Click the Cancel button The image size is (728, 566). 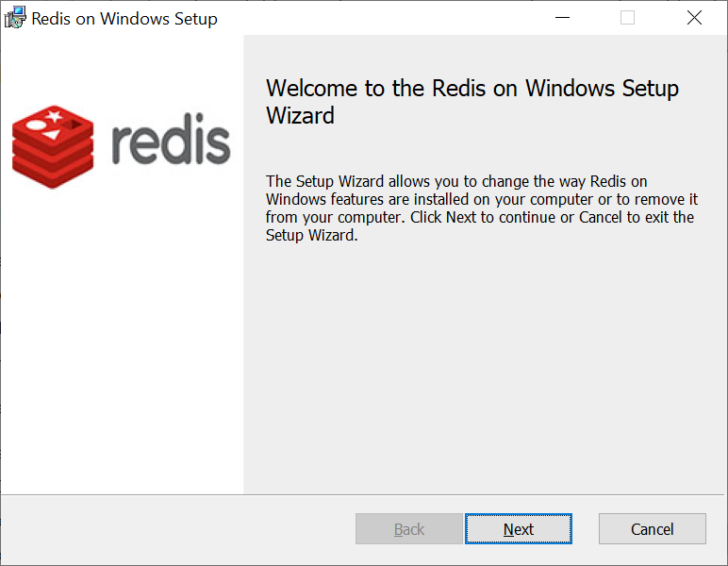click(652, 528)
